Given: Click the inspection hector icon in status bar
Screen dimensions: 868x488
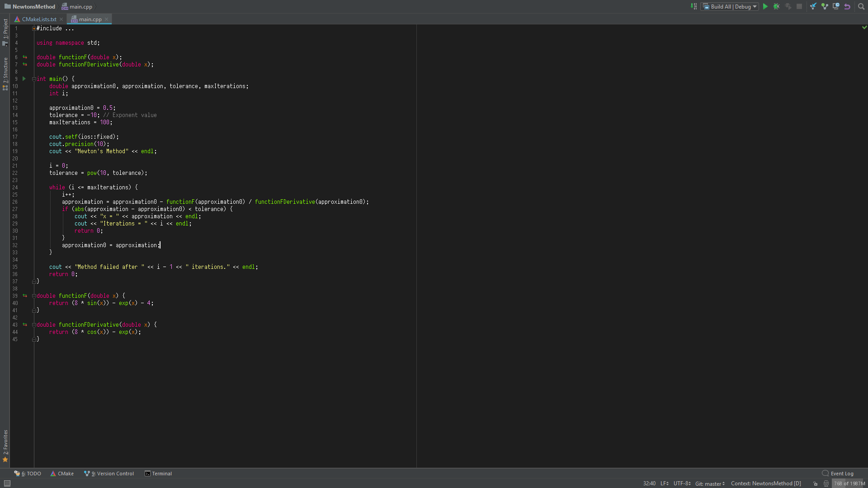Looking at the screenshot, I should (x=826, y=483).
